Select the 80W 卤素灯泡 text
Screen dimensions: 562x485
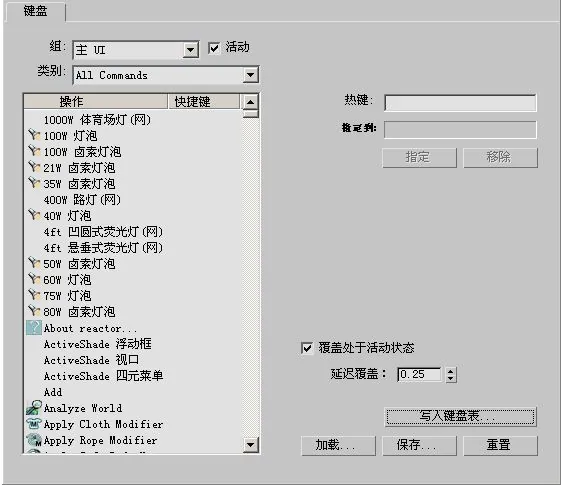pos(79,312)
